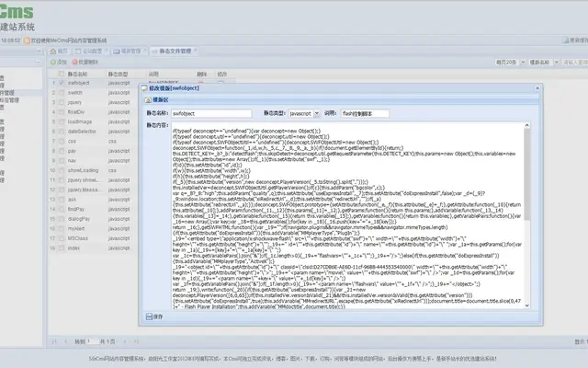Switch to the 全站配置 tab
This screenshot has width=588, height=368.
click(x=91, y=52)
